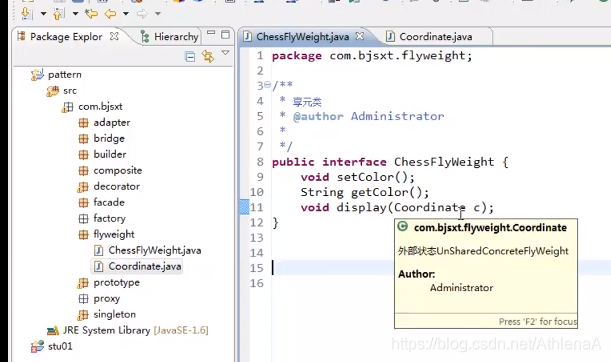This screenshot has width=611, height=362.
Task: Click line number 13 in the gutter
Action: 256,238
